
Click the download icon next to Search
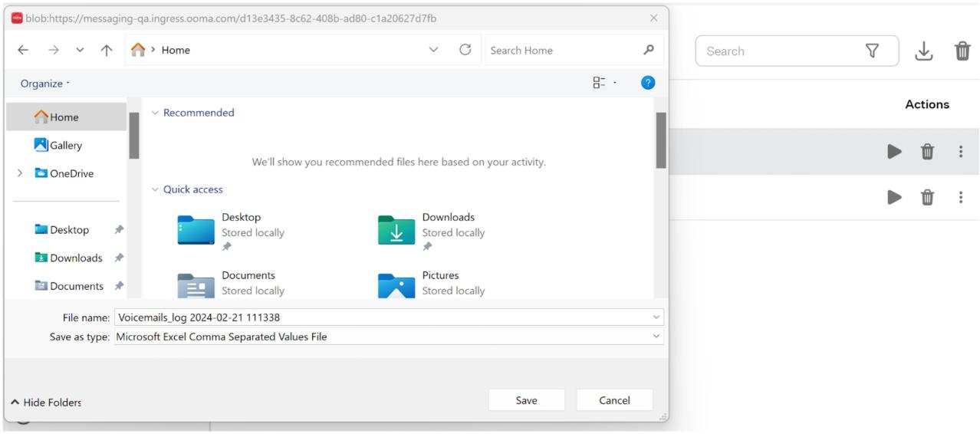[926, 51]
